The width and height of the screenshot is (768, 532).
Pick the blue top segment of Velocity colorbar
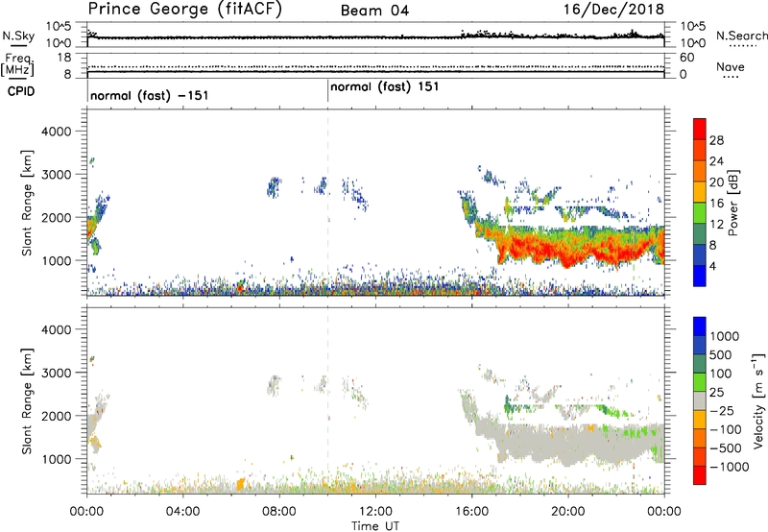point(700,326)
